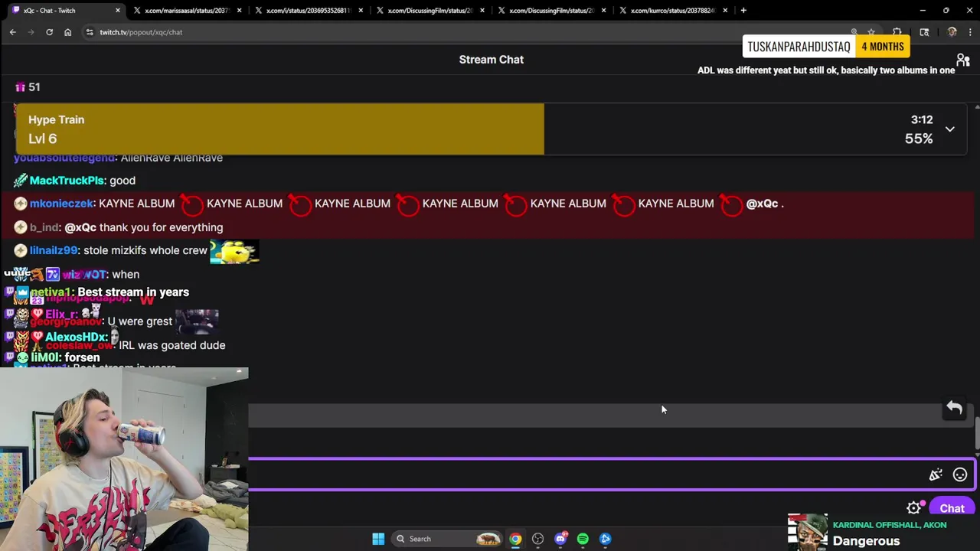Screen dimensions: 980x551
Task: Click username b_ind in chat
Action: click(44, 227)
